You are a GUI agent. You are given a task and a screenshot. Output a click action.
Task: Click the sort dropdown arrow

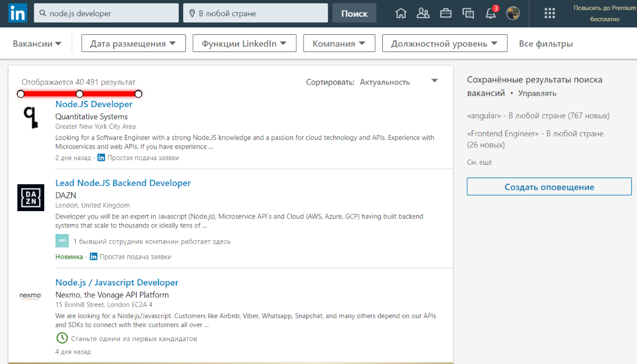pyautogui.click(x=434, y=81)
